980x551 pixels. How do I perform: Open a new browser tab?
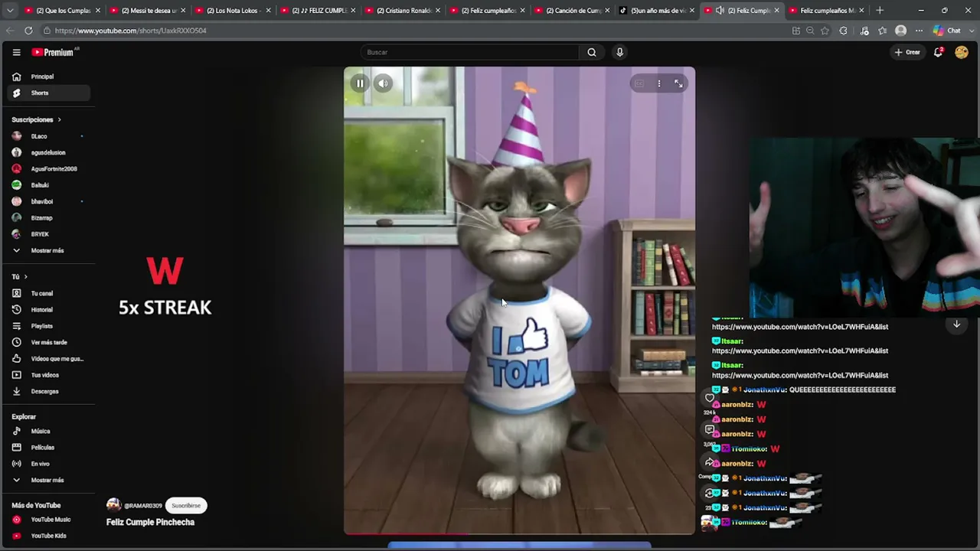point(880,11)
